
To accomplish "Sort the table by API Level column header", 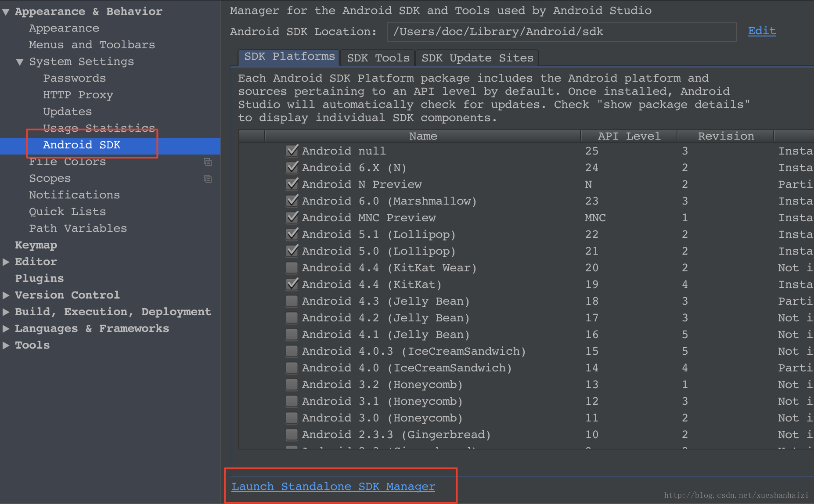I will 629,136.
